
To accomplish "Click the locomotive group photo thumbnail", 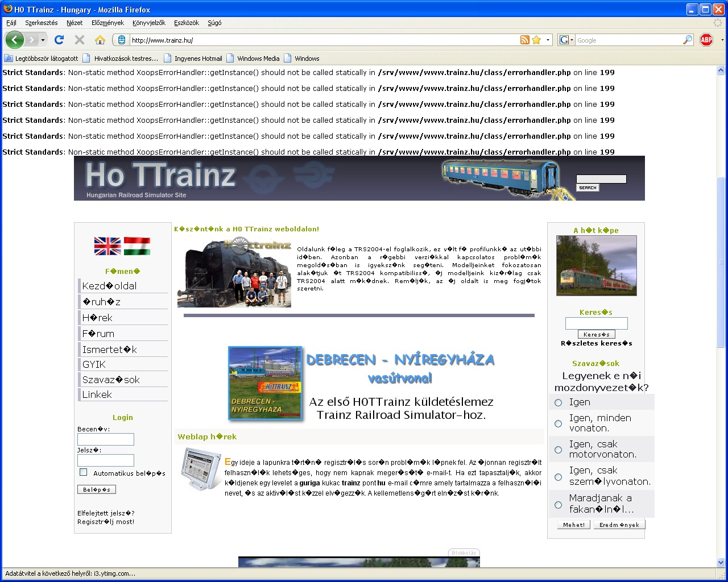I will [234, 272].
